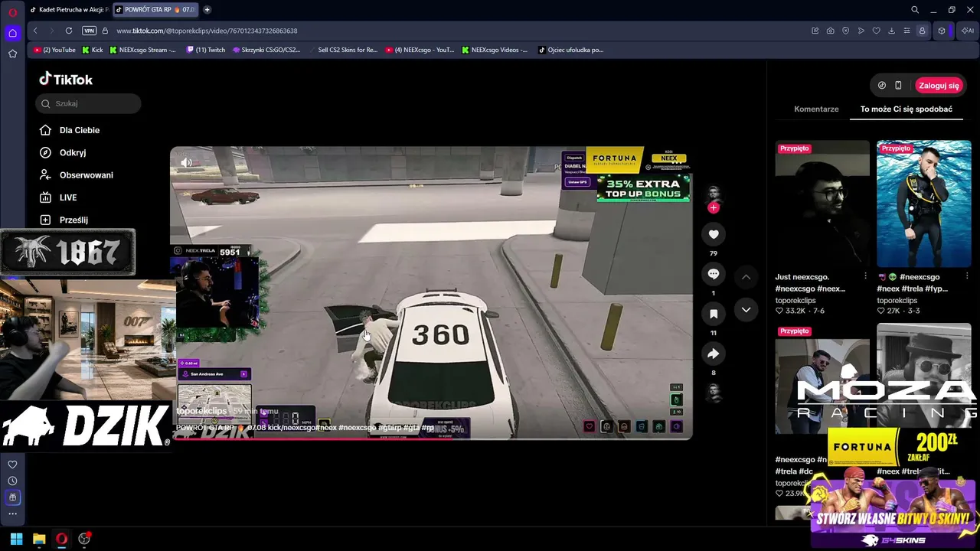Open Opera from the taskbar
Viewport: 980px width, 551px height.
pos(61,539)
